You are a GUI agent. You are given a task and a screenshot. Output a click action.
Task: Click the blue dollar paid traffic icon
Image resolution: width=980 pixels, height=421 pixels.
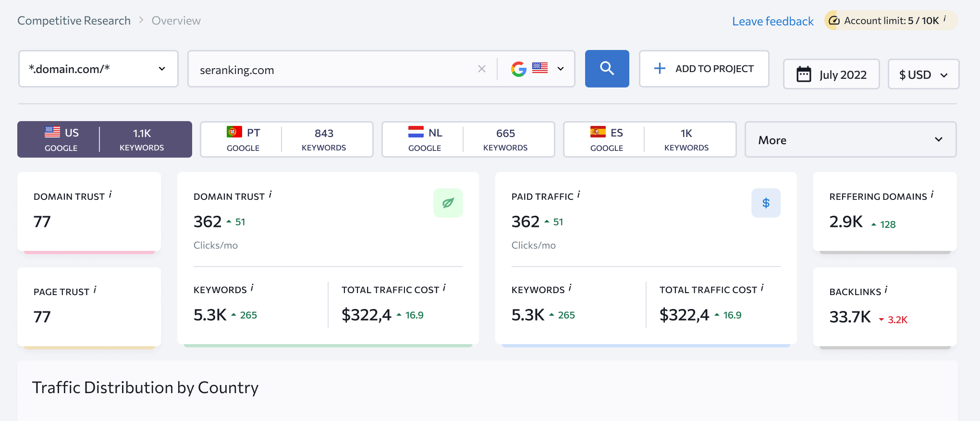tap(766, 203)
